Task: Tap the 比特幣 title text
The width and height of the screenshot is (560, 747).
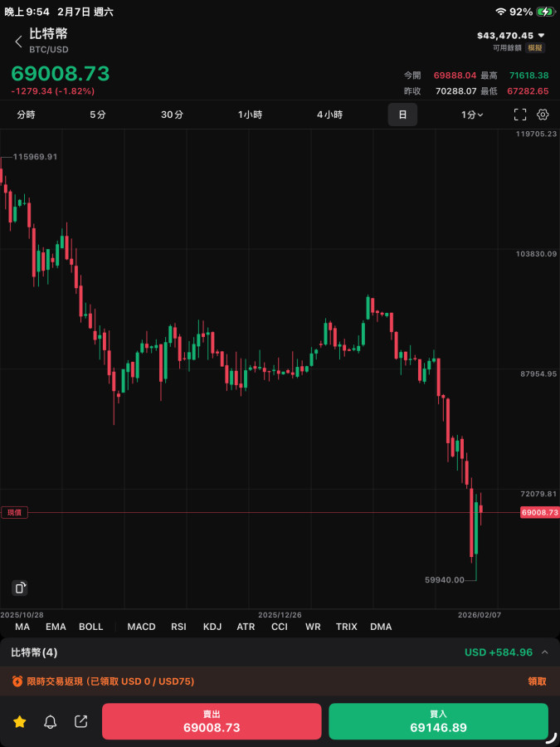Action: coord(49,34)
